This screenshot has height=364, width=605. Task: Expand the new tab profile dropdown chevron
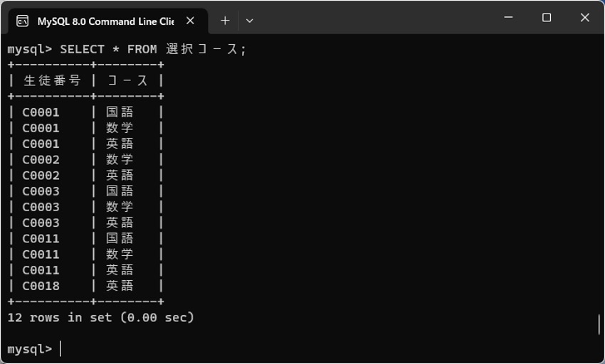(250, 21)
